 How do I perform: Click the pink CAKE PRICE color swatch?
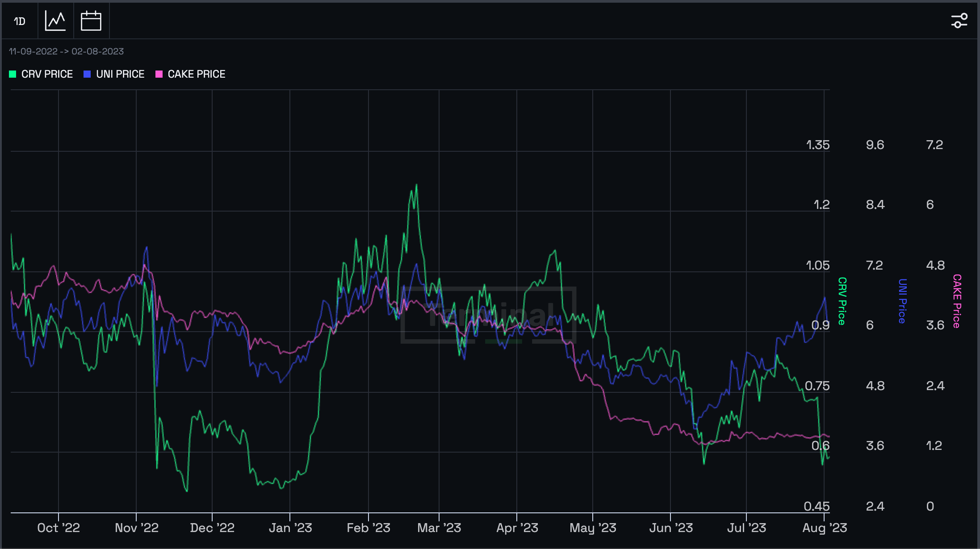159,74
